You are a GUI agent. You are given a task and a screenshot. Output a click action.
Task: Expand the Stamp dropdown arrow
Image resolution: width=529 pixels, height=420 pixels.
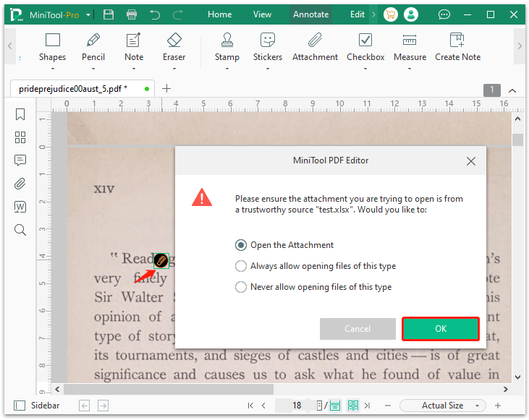(x=227, y=69)
